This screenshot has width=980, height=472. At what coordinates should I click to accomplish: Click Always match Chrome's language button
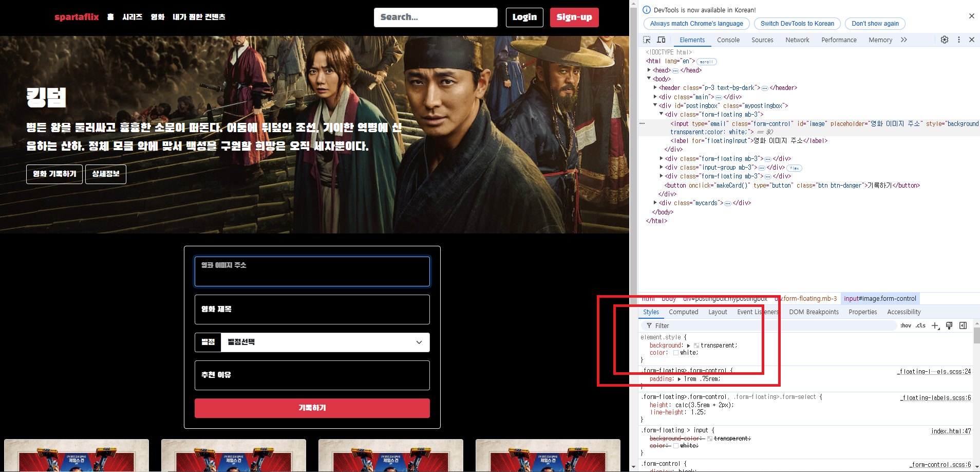696,24
